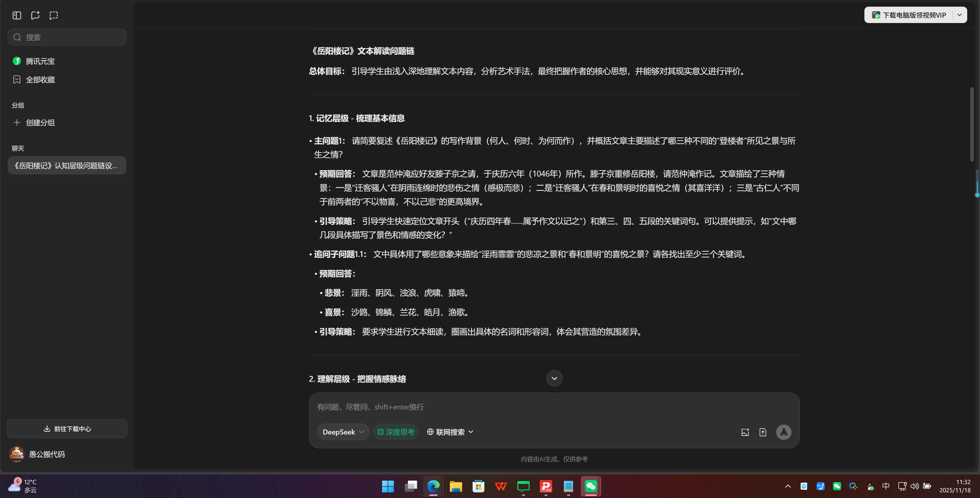Launch File Explorer from the taskbar
Screen dimensions: 980x498
pos(455,486)
